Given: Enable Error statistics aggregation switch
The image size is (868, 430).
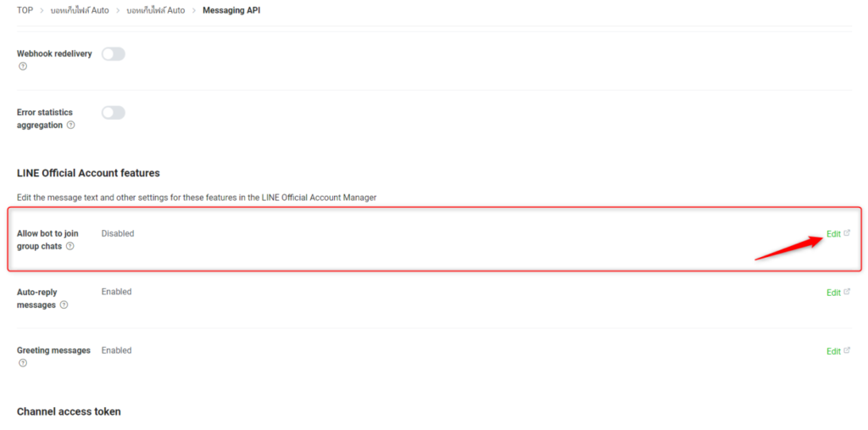Looking at the screenshot, I should point(113,113).
